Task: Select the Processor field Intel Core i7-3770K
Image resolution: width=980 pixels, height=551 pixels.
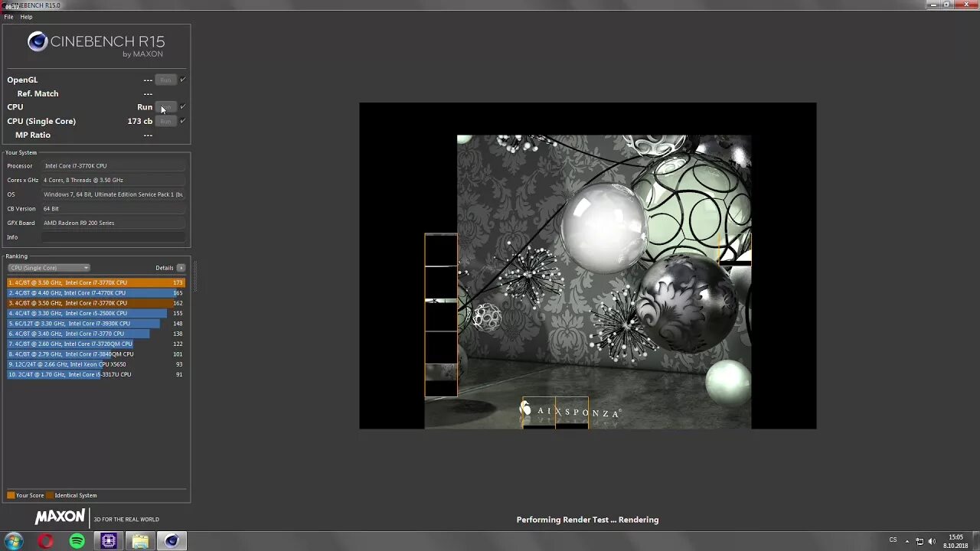Action: [114, 165]
